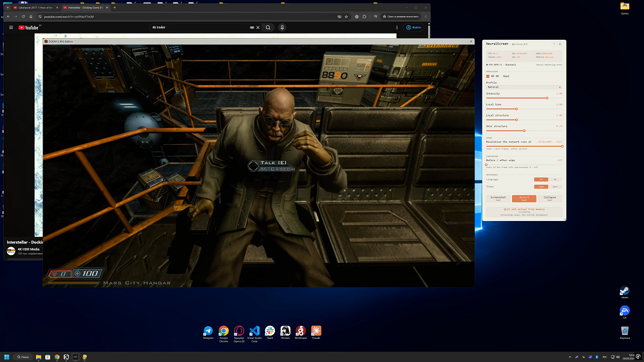Open Slack from the desktop dock
Image resolution: width=644 pixels, height=362 pixels.
tap(270, 332)
